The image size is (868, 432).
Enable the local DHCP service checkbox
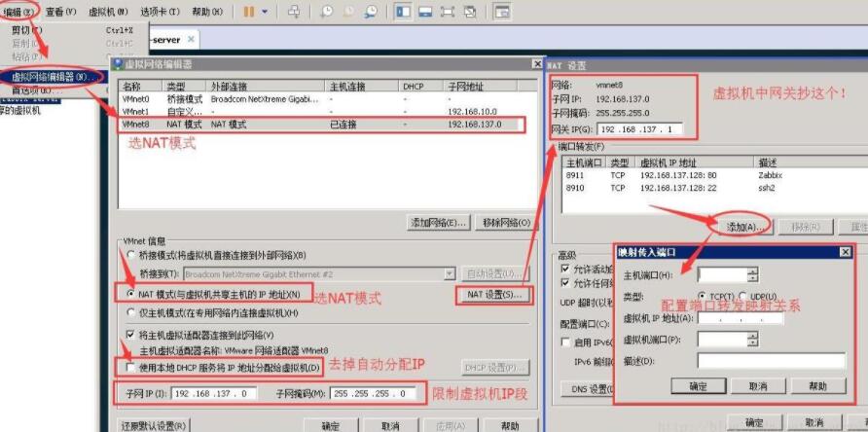point(132,367)
